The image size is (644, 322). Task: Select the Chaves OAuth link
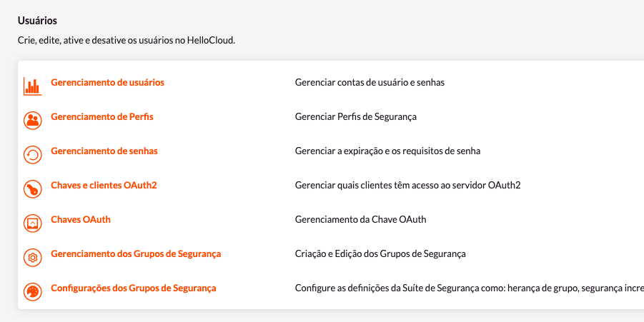coord(81,219)
